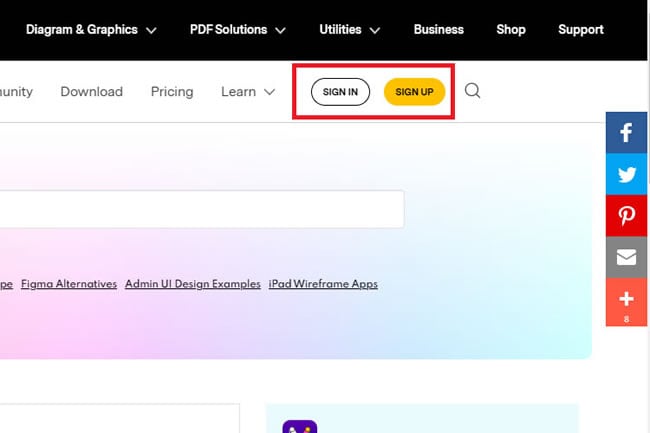Open more share options plus icon
The image size is (650, 433).
click(x=627, y=300)
